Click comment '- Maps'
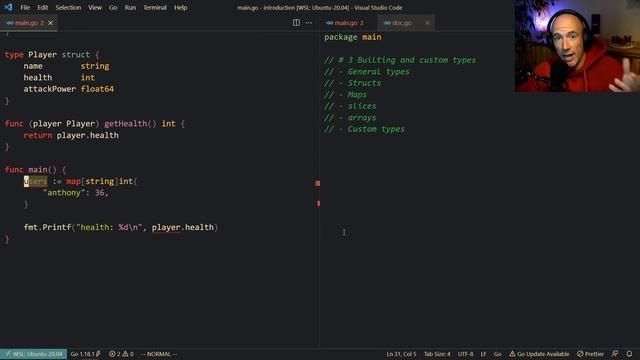The height and width of the screenshot is (360, 640). (345, 95)
